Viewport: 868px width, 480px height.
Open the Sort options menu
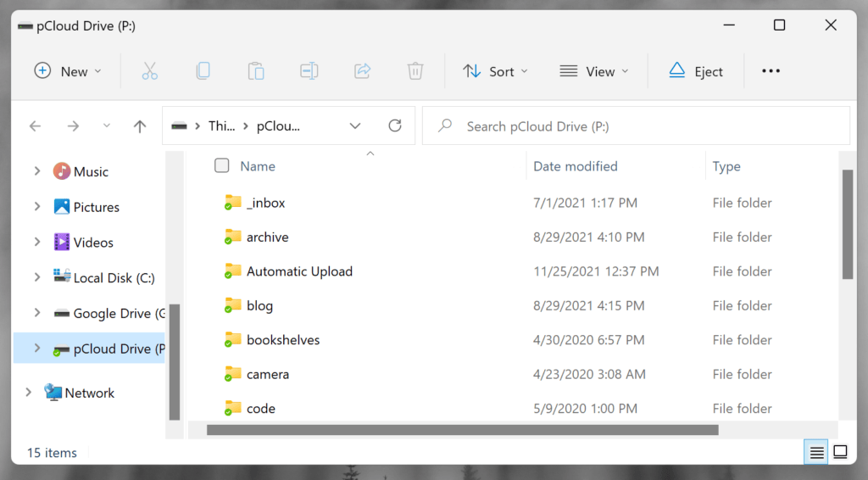click(x=495, y=71)
